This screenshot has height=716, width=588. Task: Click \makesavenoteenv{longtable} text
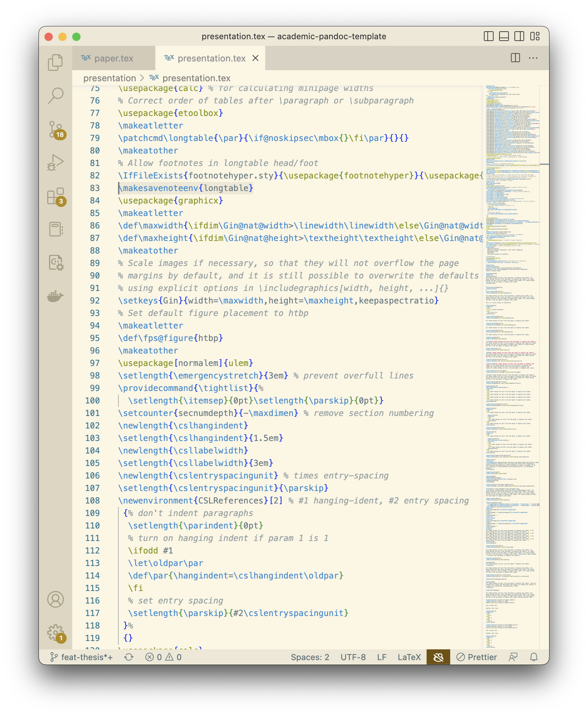coord(186,188)
